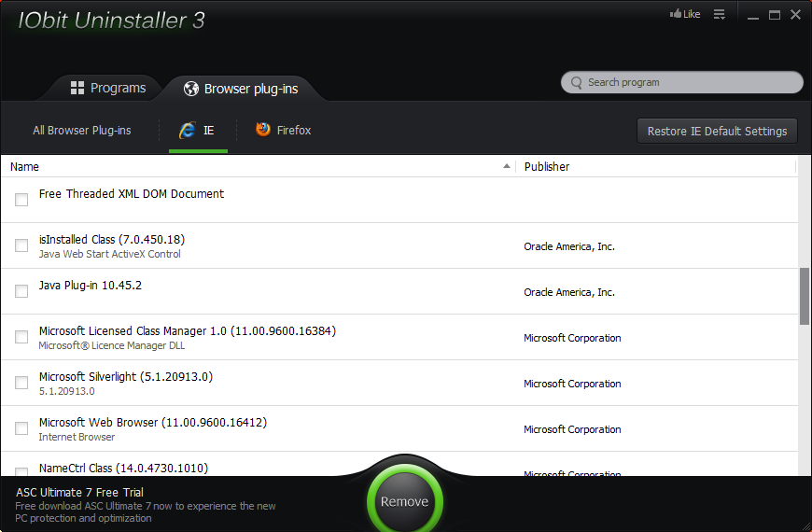Maximize the IObit Uninstaller window

click(774, 15)
